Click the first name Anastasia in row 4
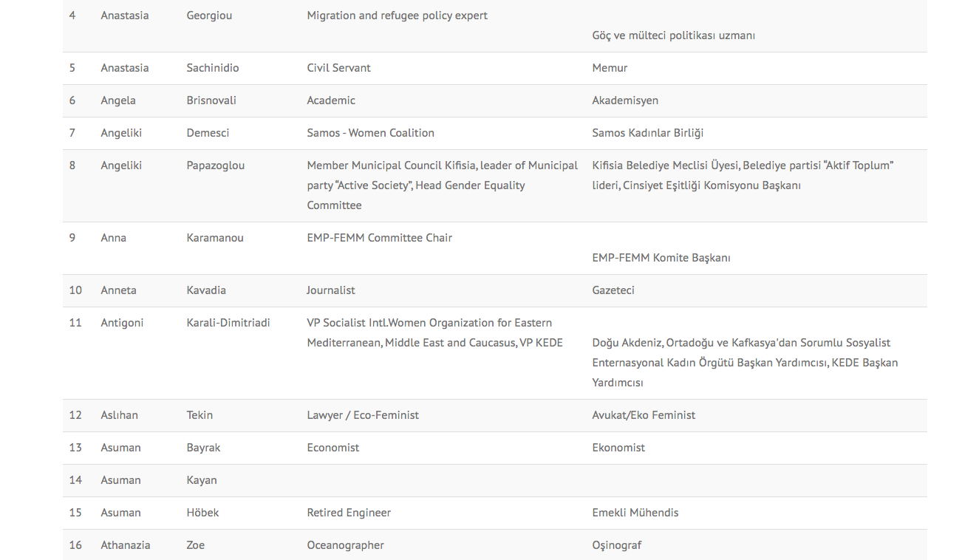 pos(124,16)
